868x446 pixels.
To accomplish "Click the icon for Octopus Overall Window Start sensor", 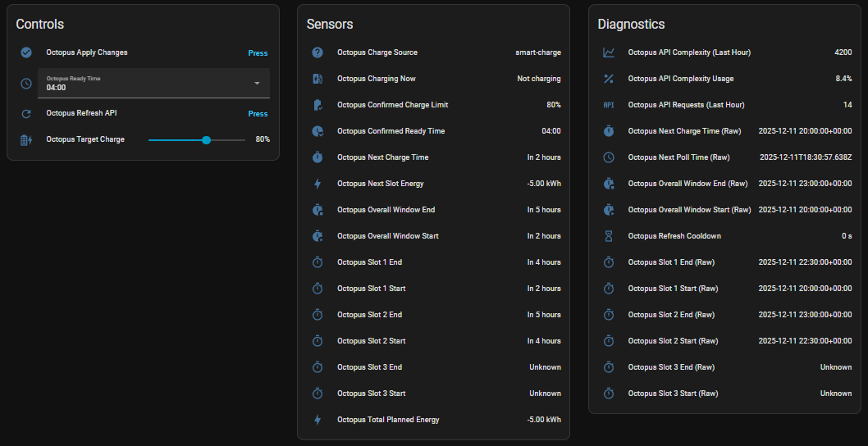I will point(318,236).
